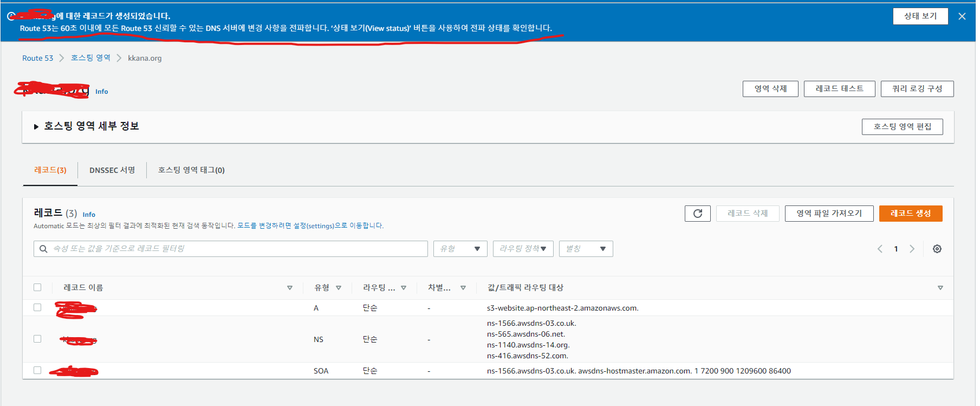Open Info link next to 레코드 (3)
Viewport: 980px width, 406px height.
click(x=89, y=215)
